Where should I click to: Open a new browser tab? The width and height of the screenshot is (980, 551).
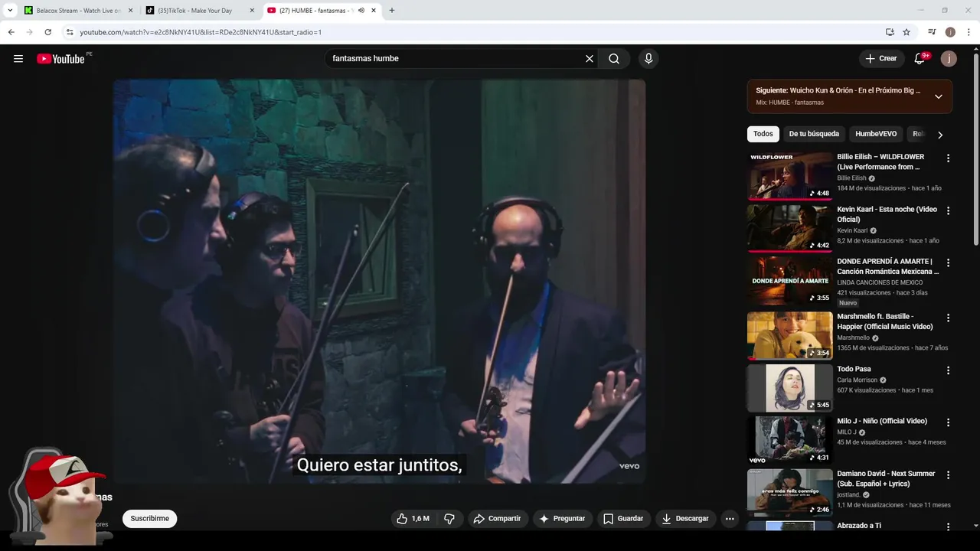392,11
